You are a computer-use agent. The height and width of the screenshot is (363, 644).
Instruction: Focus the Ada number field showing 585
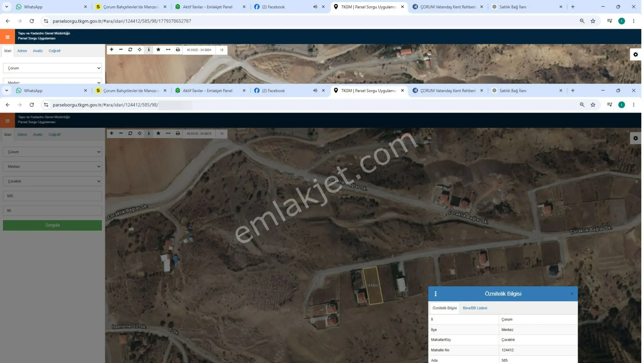pos(52,196)
